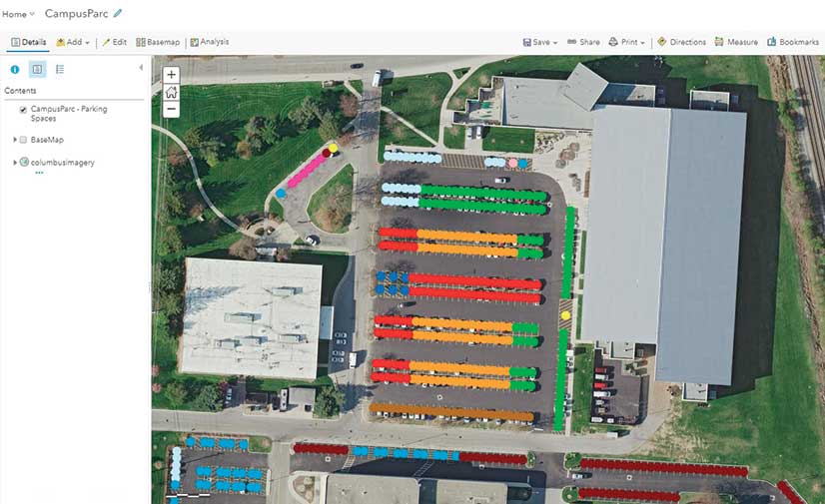Click the Measure ruler icon

pos(719,42)
